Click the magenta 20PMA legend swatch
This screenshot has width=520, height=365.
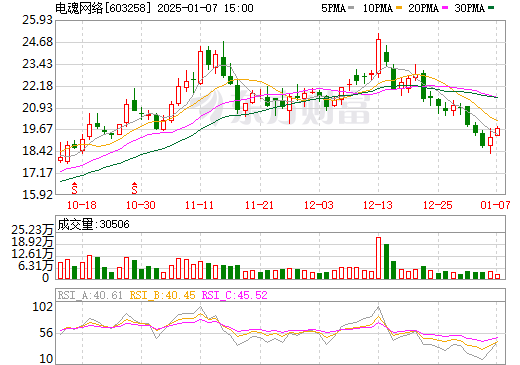coord(445,8)
